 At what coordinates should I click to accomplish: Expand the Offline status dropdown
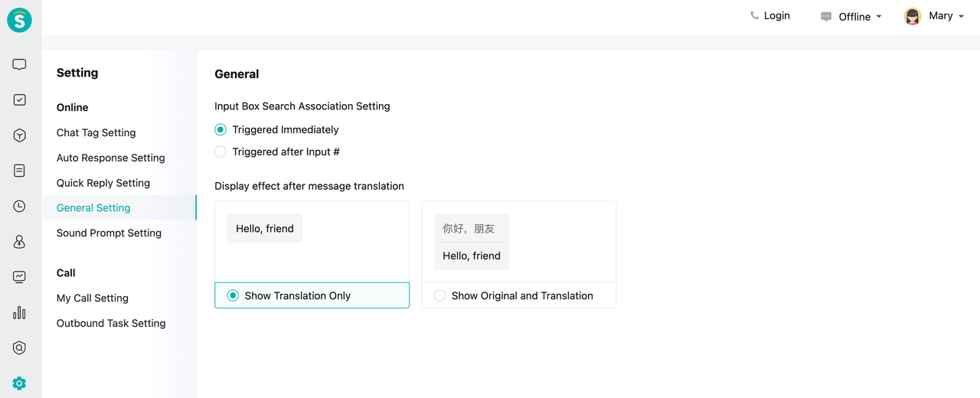click(x=852, y=17)
